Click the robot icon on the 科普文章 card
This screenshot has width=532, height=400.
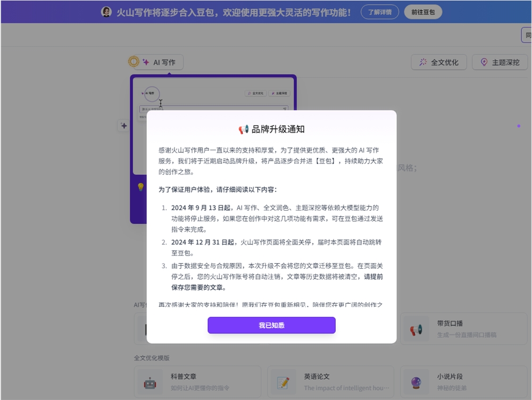(151, 381)
